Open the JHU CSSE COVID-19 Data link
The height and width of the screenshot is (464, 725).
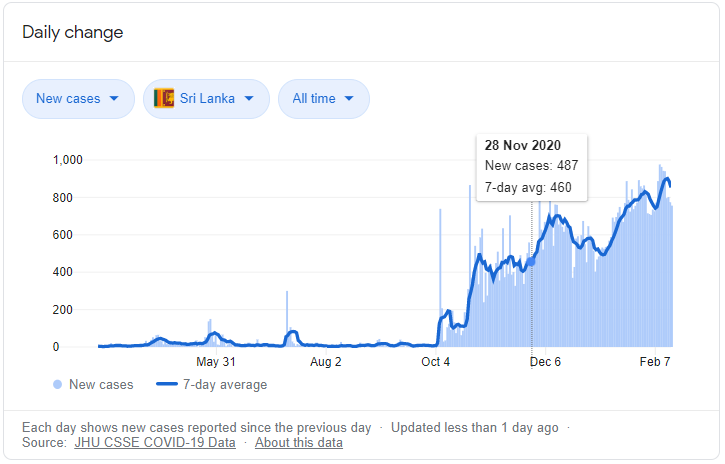pyautogui.click(x=155, y=442)
